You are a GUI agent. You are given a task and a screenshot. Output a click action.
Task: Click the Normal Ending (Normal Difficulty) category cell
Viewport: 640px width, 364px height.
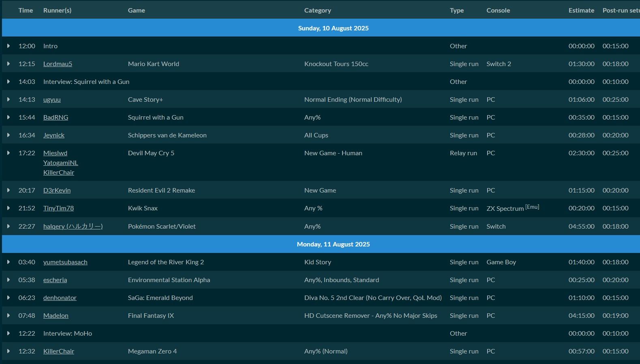(x=353, y=99)
